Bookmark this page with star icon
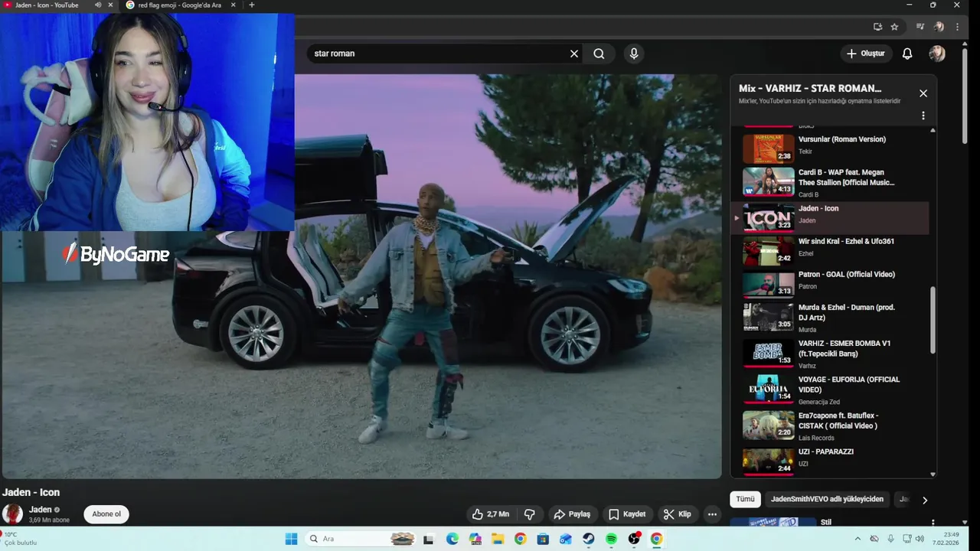This screenshot has height=551, width=980. click(894, 27)
